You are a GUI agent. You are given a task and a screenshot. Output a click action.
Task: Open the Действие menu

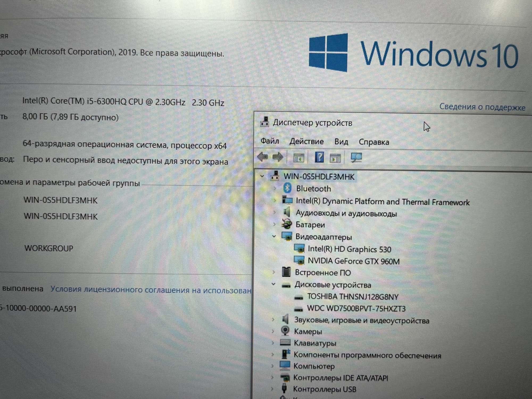306,142
